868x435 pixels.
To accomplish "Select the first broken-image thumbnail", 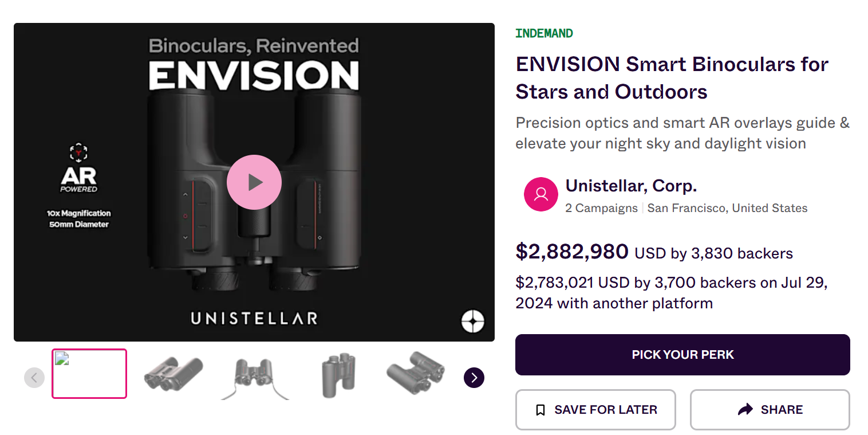I will point(89,374).
